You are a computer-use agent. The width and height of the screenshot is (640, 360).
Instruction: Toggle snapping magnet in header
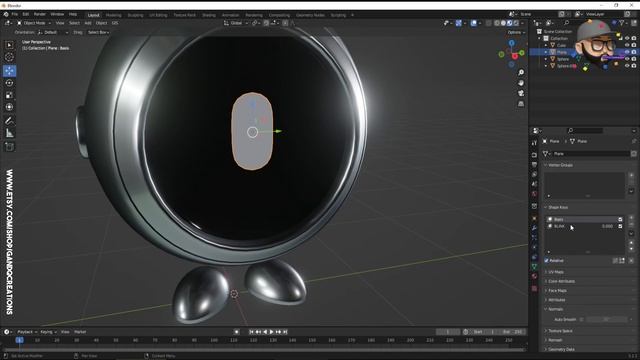(266, 23)
